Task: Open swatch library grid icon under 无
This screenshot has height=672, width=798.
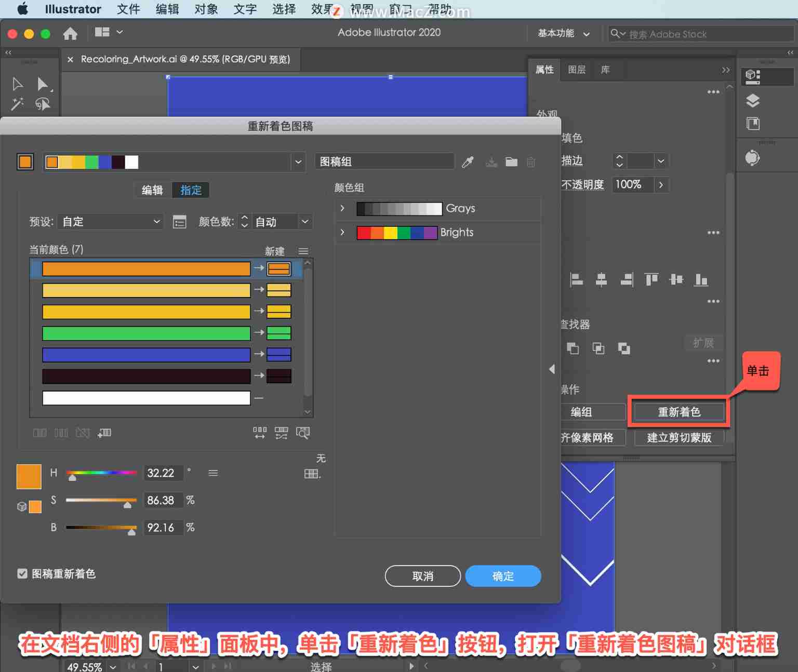Action: [x=312, y=474]
